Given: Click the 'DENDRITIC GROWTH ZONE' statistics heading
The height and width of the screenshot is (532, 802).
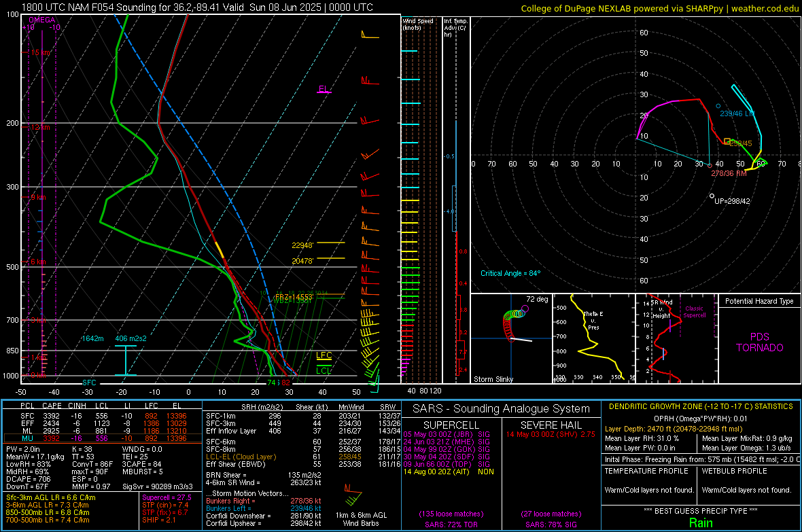Looking at the screenshot, I should click(x=701, y=407).
